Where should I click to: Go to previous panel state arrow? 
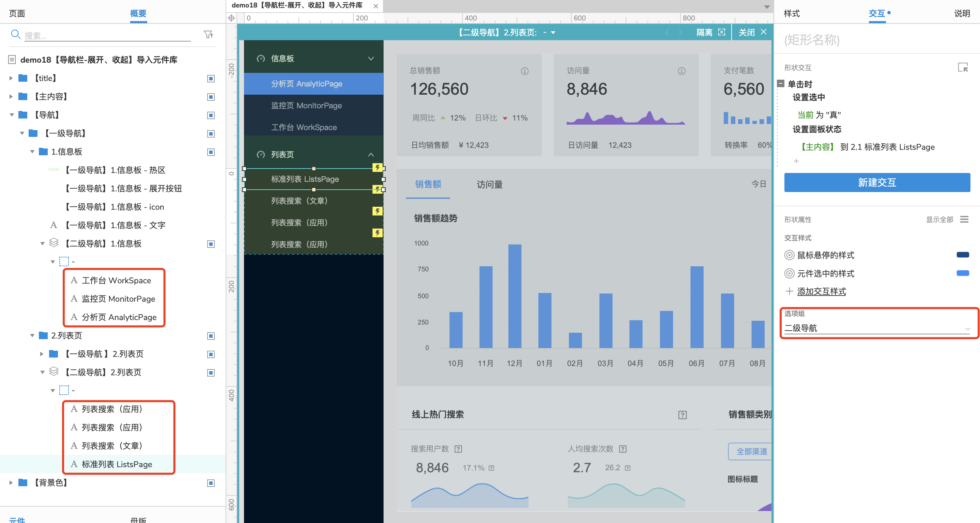667,32
